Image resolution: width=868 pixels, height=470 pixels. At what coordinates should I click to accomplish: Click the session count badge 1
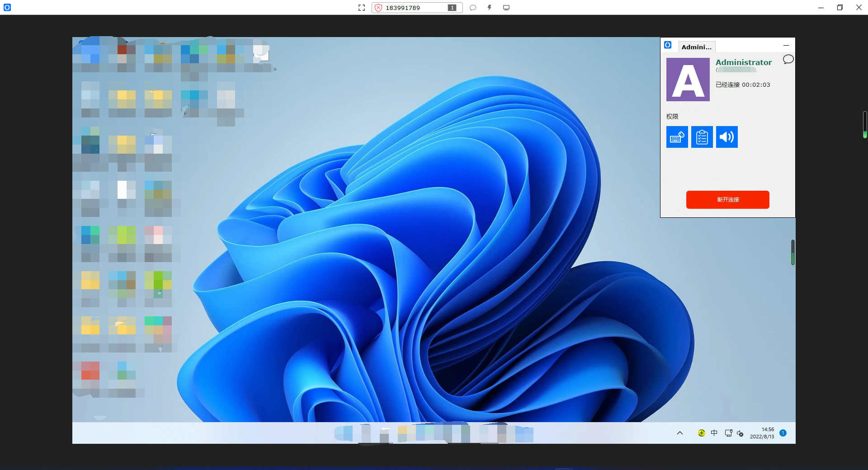(452, 8)
